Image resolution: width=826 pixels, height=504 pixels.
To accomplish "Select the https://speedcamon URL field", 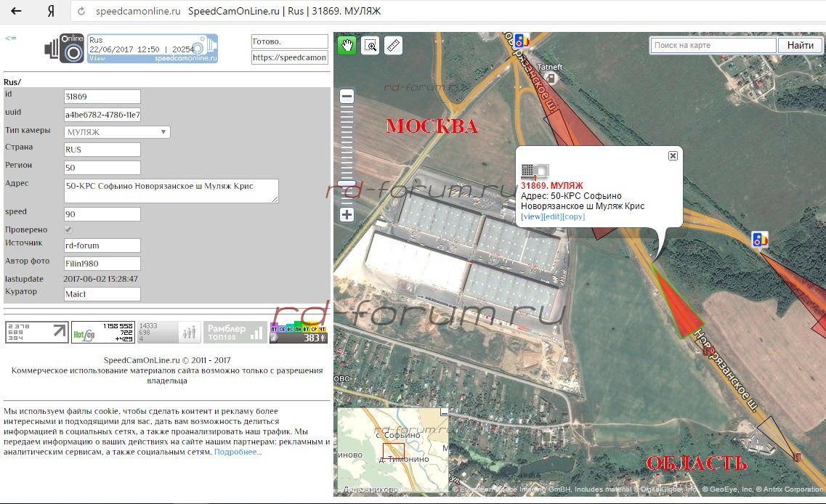I will (290, 57).
